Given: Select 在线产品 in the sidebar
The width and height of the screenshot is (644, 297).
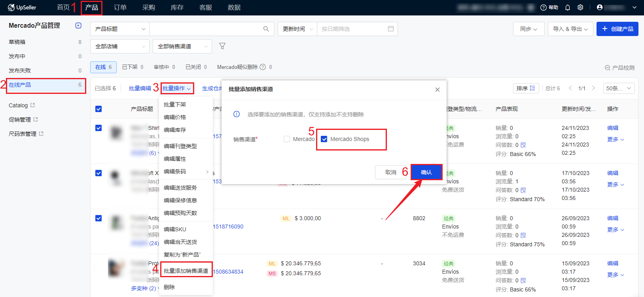Looking at the screenshot, I should pos(45,85).
